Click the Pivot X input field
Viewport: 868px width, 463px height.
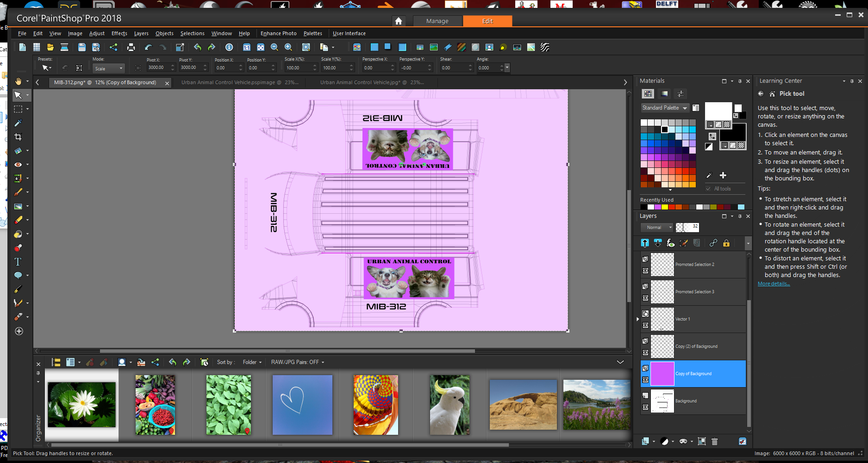[158, 68]
